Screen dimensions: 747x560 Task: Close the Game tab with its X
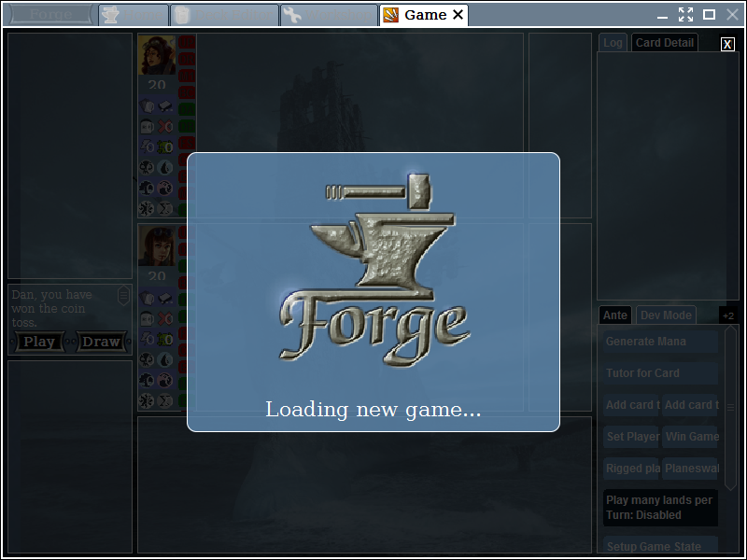coord(458,15)
